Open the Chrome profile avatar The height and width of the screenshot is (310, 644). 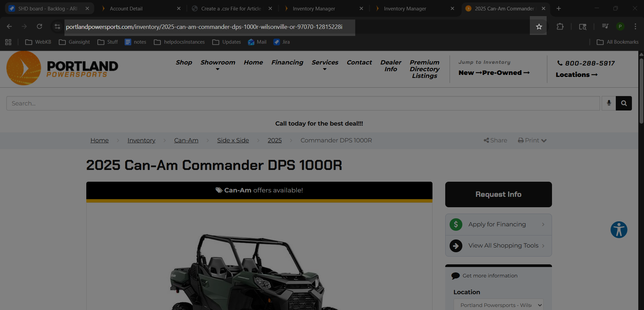(x=620, y=27)
